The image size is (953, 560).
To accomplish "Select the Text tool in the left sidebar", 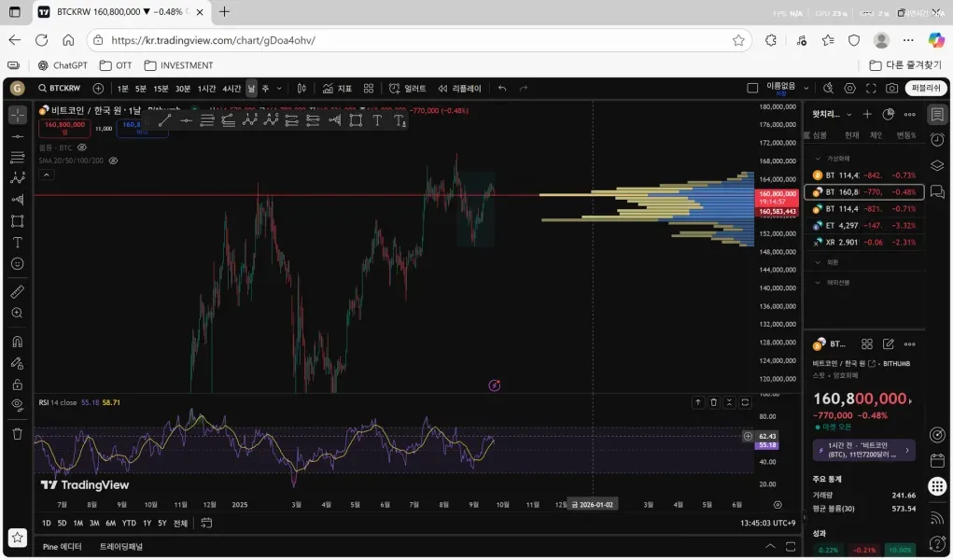I will tap(18, 242).
